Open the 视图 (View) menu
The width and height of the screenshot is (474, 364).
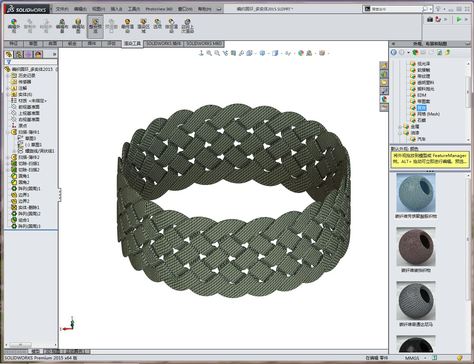[x=98, y=9]
